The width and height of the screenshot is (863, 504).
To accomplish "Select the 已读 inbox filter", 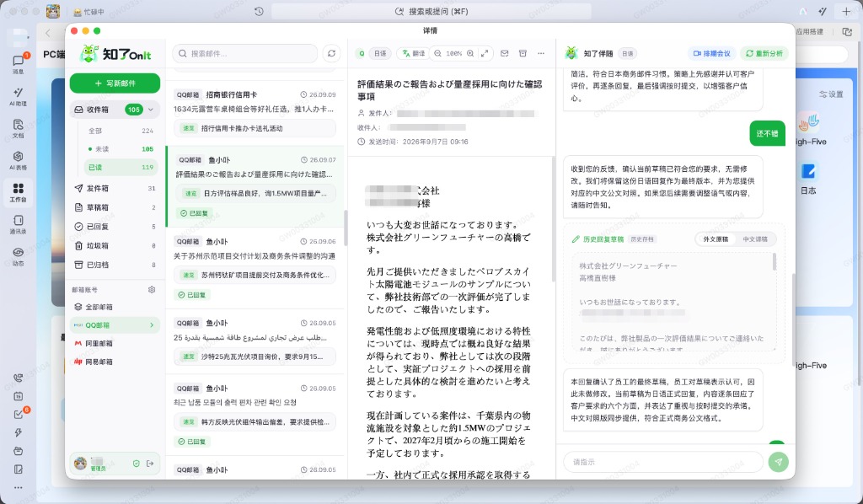I will tap(120, 167).
